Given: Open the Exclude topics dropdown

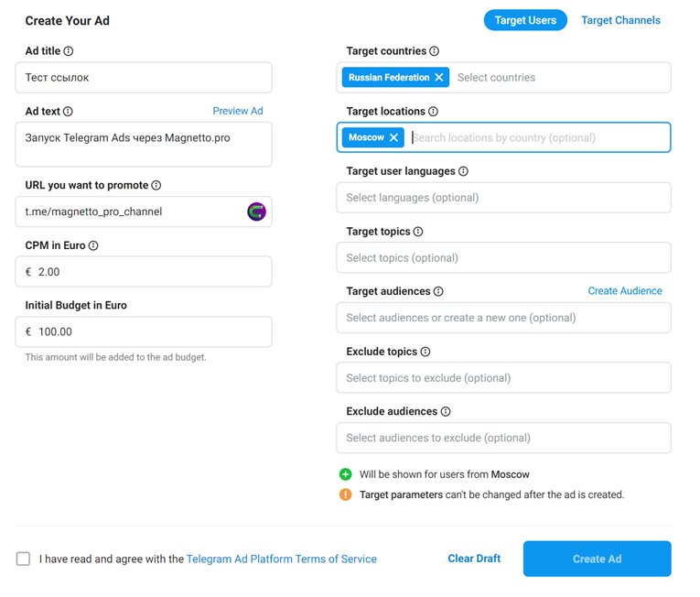Looking at the screenshot, I should pyautogui.click(x=503, y=378).
